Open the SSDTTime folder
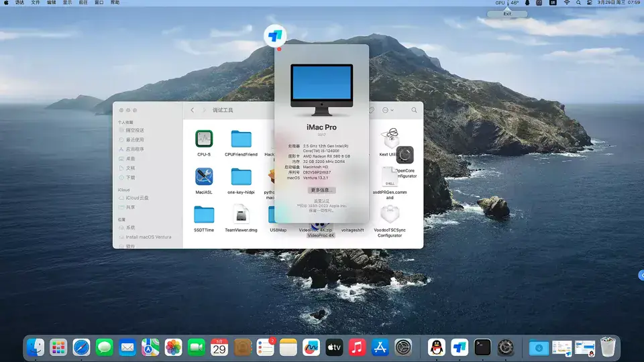 coord(204,215)
